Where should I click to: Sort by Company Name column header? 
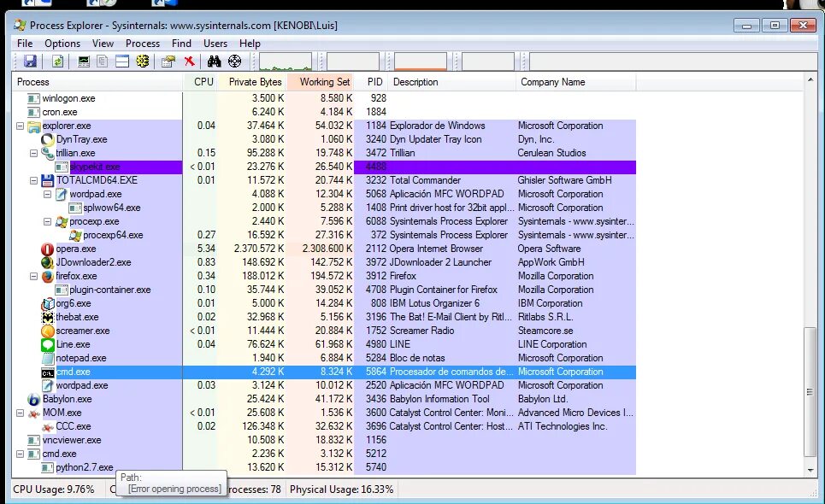[576, 82]
